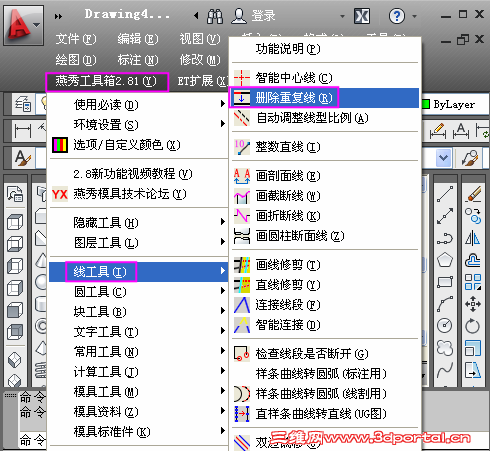Open 模具资料(Z) submenu
The width and height of the screenshot is (490, 451).
pos(138,412)
